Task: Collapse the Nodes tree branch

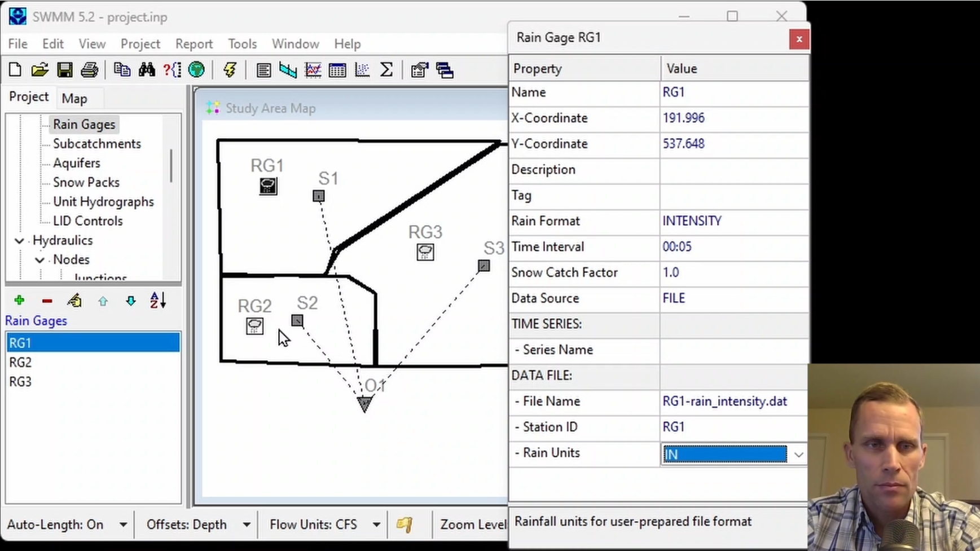Action: pyautogui.click(x=39, y=260)
